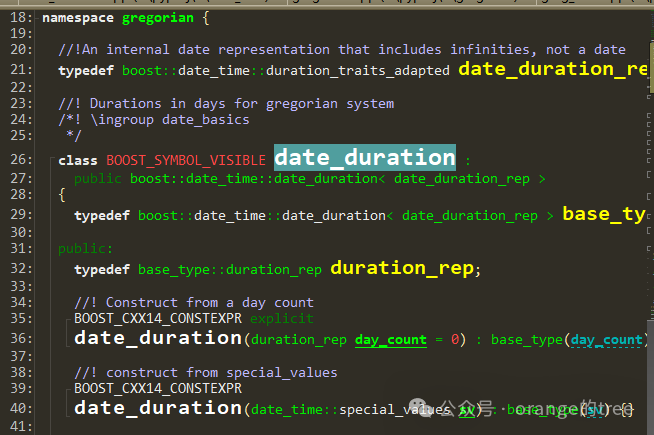Click '\ingroup date_basics' on line 24
Image resolution: width=654 pixels, height=435 pixels.
pyautogui.click(x=170, y=120)
